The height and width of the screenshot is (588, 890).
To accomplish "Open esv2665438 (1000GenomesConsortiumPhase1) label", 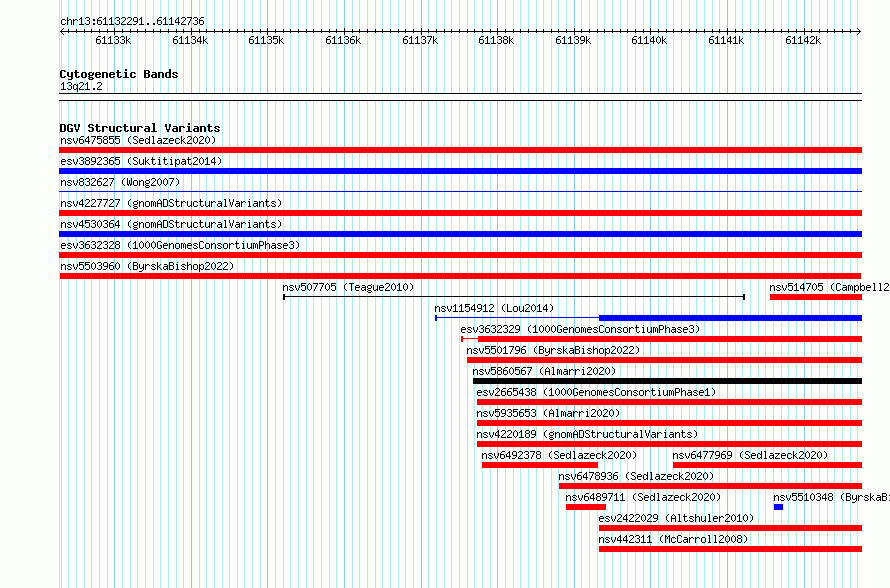I will point(596,392).
